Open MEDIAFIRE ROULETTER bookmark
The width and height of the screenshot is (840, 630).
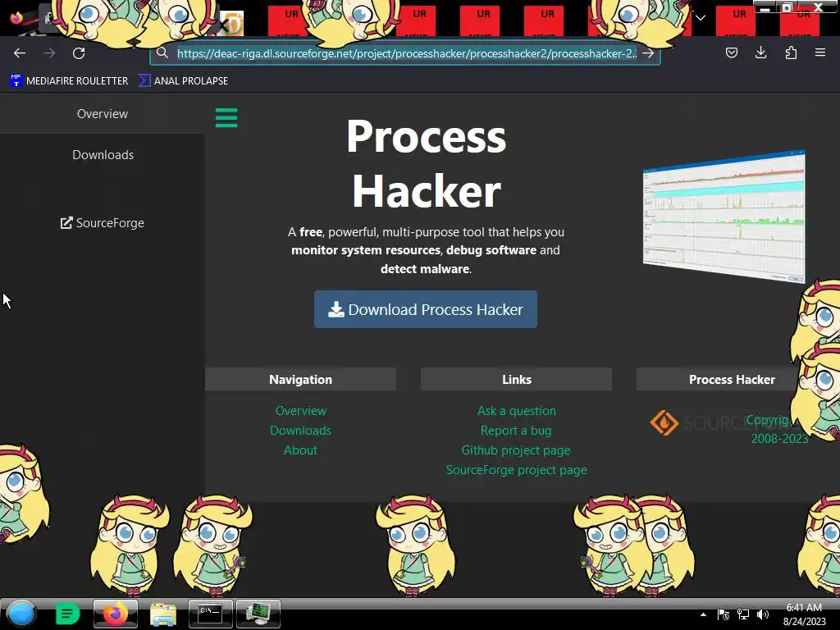pyautogui.click(x=69, y=81)
